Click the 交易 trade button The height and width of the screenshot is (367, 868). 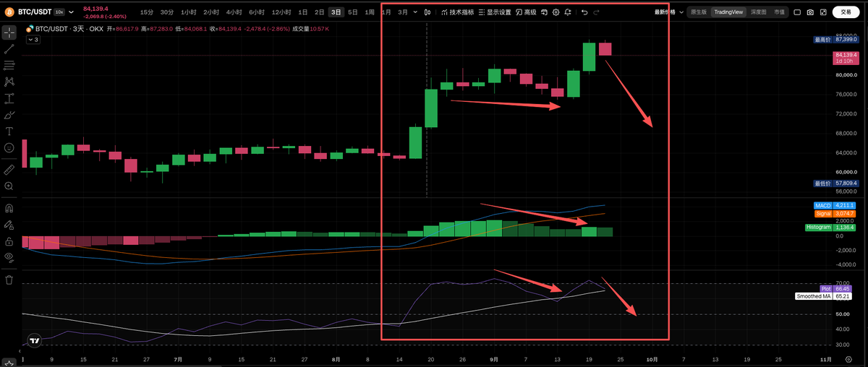(x=846, y=12)
